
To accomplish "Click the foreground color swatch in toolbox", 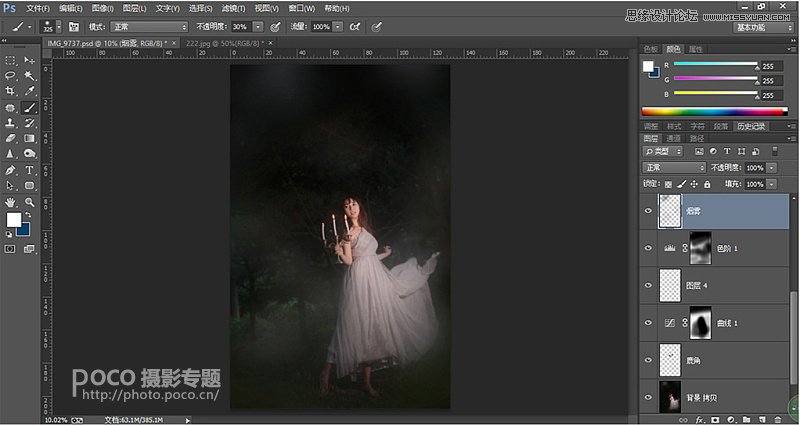I will (x=13, y=220).
